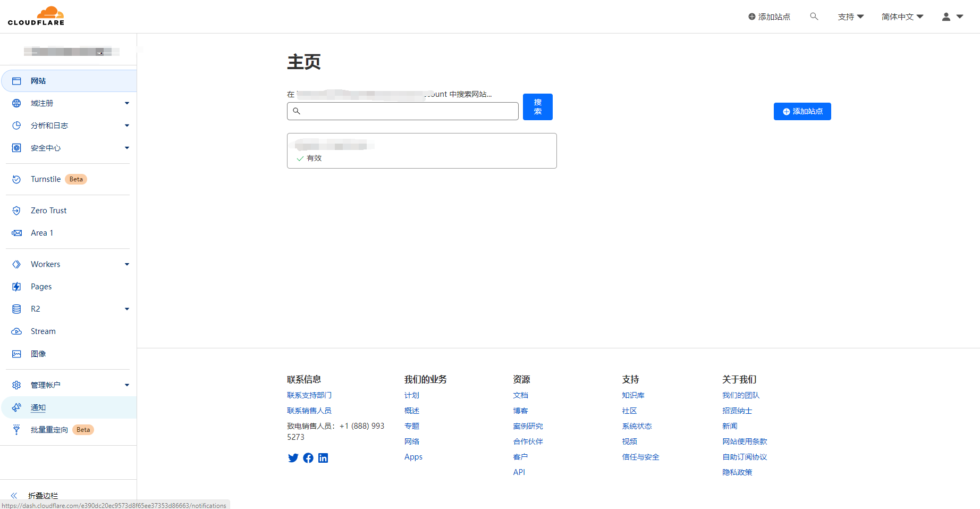Open the user account profile menu

pyautogui.click(x=952, y=16)
